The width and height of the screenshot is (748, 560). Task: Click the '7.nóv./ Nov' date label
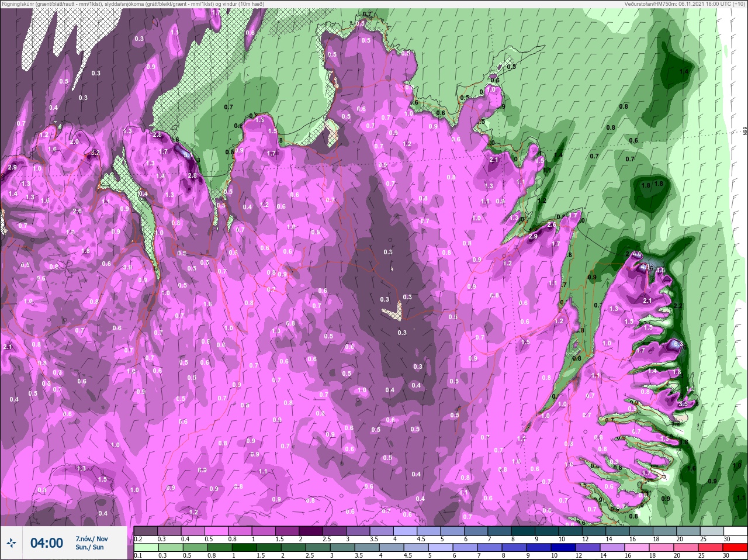92,538
